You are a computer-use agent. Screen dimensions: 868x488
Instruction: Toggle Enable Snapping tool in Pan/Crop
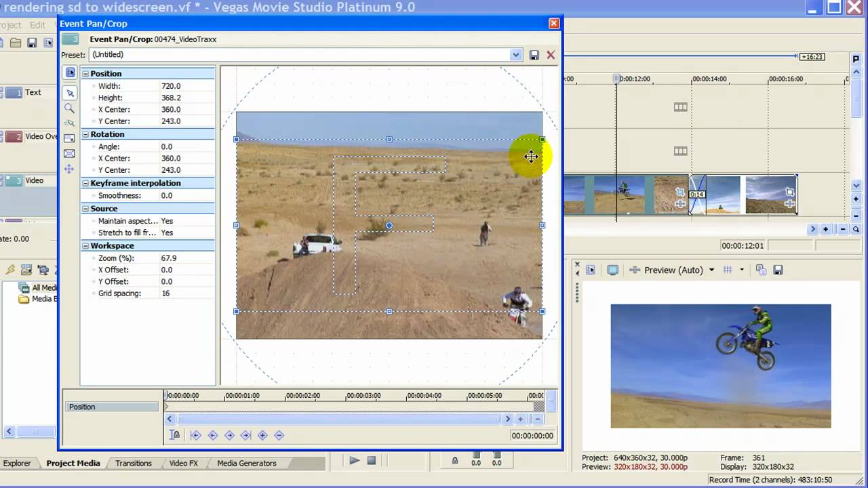(x=69, y=123)
